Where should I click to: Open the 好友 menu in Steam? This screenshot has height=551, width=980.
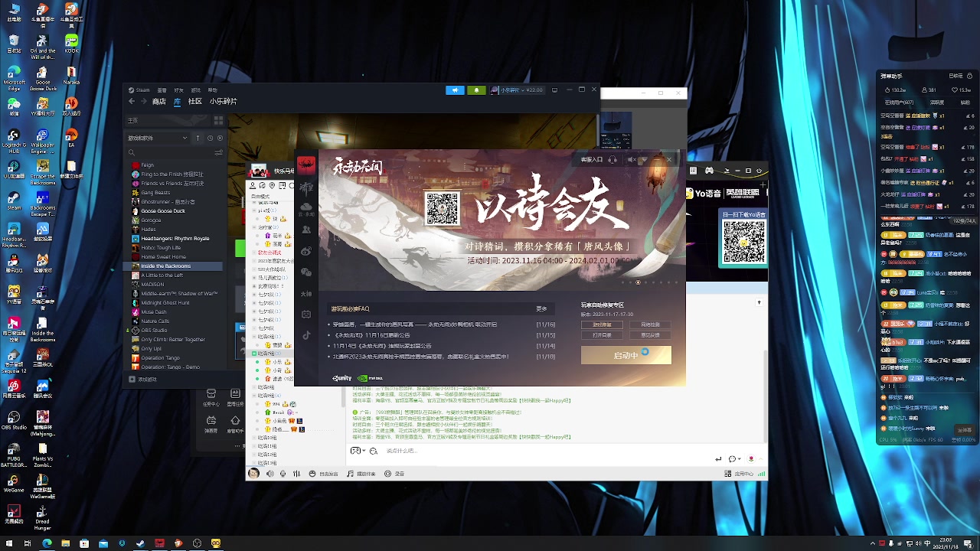coord(178,90)
